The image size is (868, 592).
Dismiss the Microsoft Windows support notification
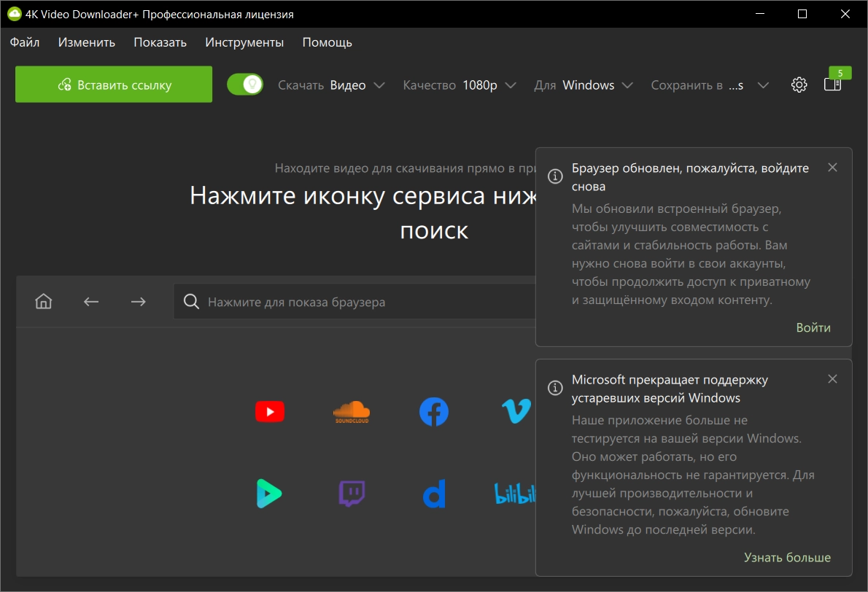pos(832,379)
